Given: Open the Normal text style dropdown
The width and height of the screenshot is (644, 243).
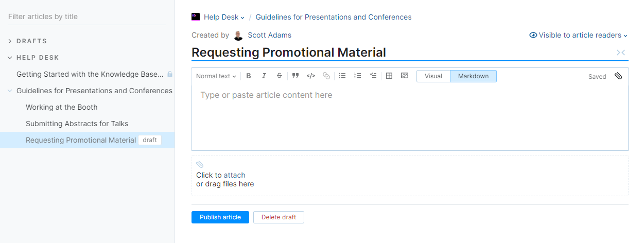Looking at the screenshot, I should coord(216,76).
